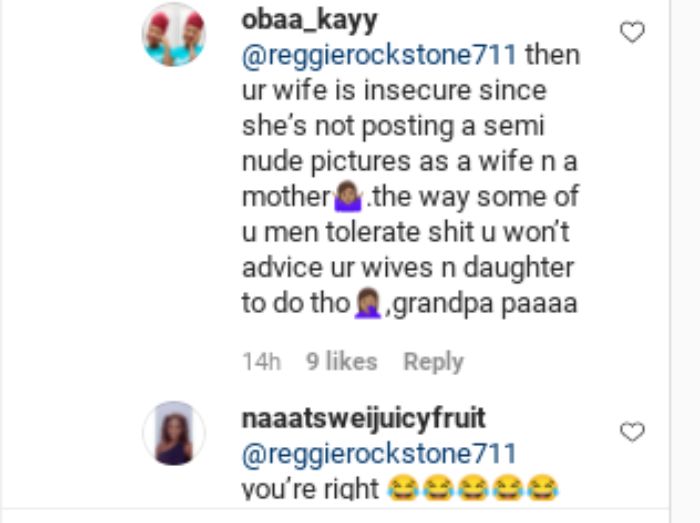Like naaatsweijuicyfruit's comment with the heart

click(x=633, y=432)
